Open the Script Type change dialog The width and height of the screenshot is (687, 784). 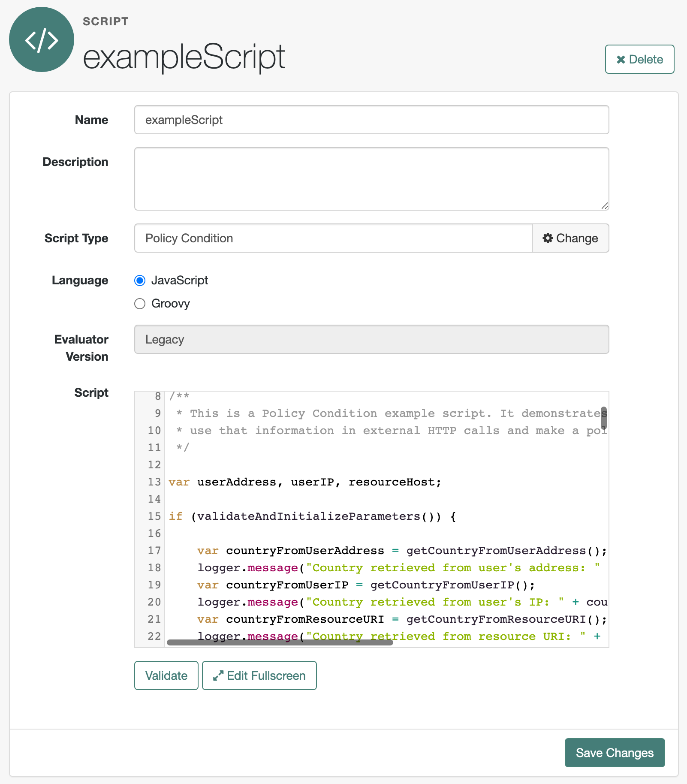point(570,238)
